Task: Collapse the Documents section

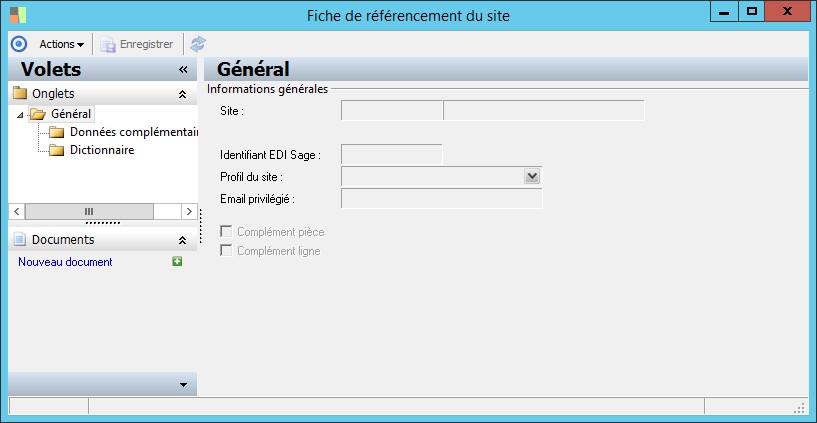Action: pyautogui.click(x=182, y=241)
